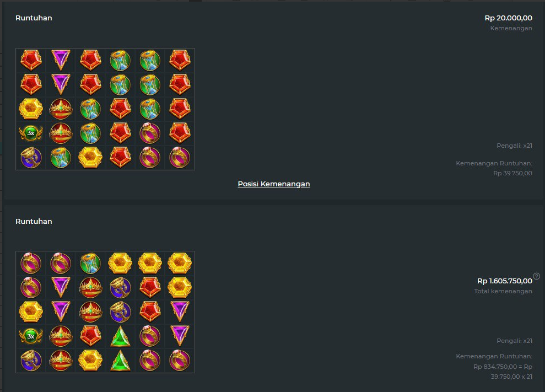
Task: Click the second Runtuhan section heading
Action: [x=34, y=222]
